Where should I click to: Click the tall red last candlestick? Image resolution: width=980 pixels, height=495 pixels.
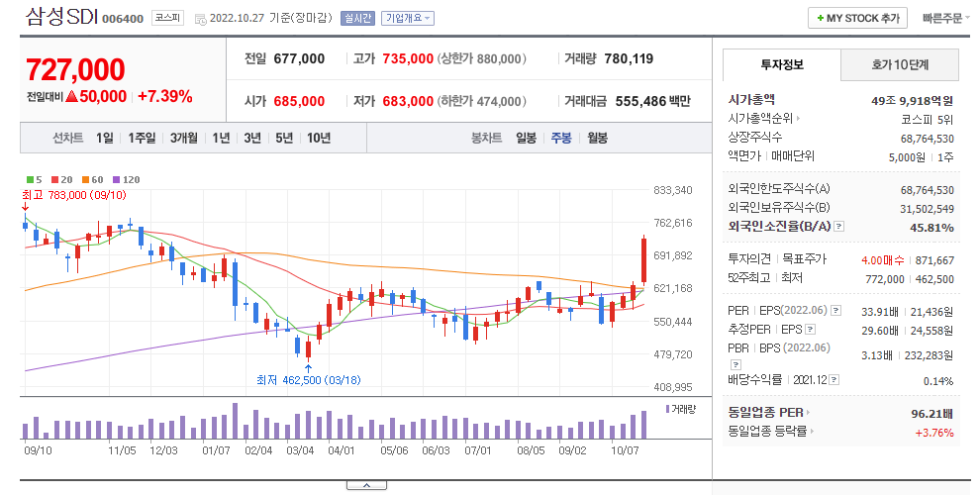pos(643,261)
